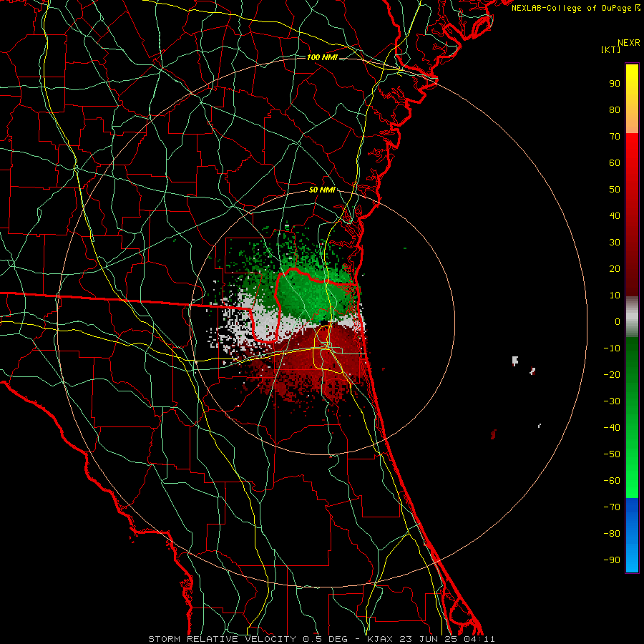Click the -40 scale value

point(612,428)
